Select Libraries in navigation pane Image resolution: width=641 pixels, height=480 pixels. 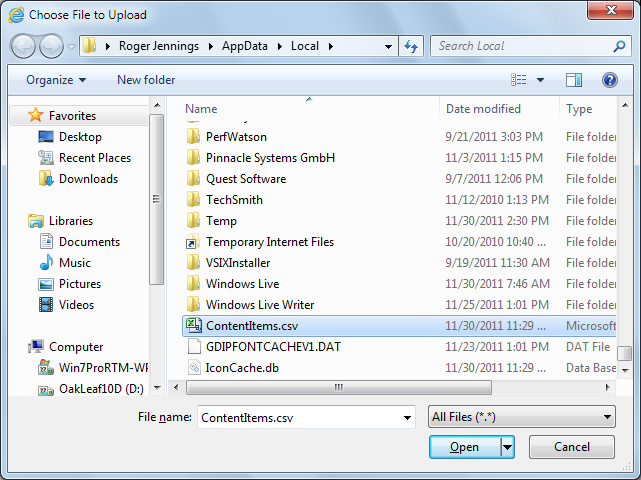pos(61,221)
